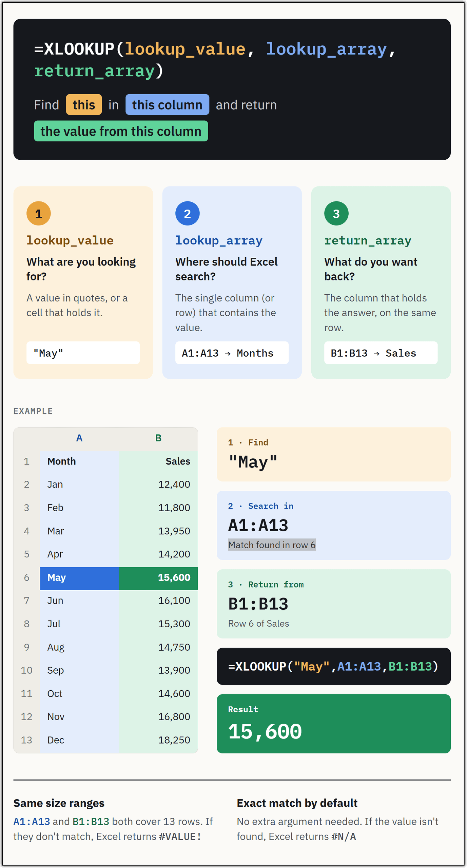This screenshot has height=868, width=467.
Task: Click the "May" example box in lookup_value card
Action: [x=83, y=353]
